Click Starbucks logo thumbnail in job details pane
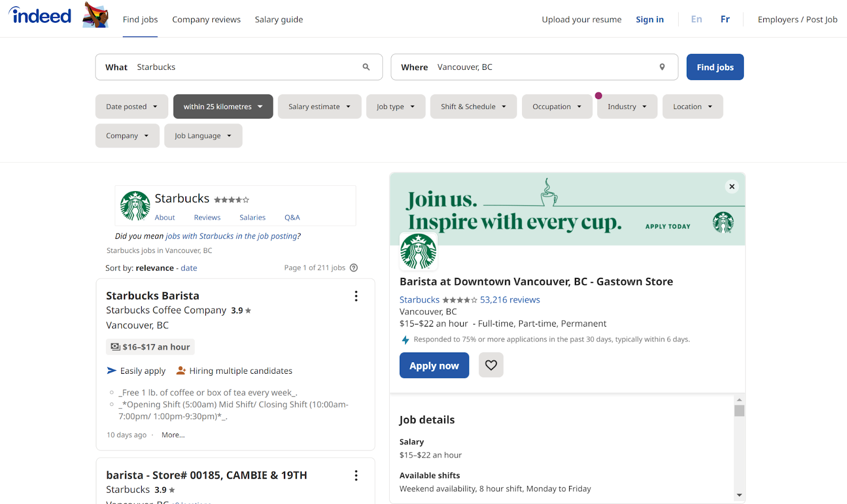The image size is (847, 504). [x=418, y=251]
